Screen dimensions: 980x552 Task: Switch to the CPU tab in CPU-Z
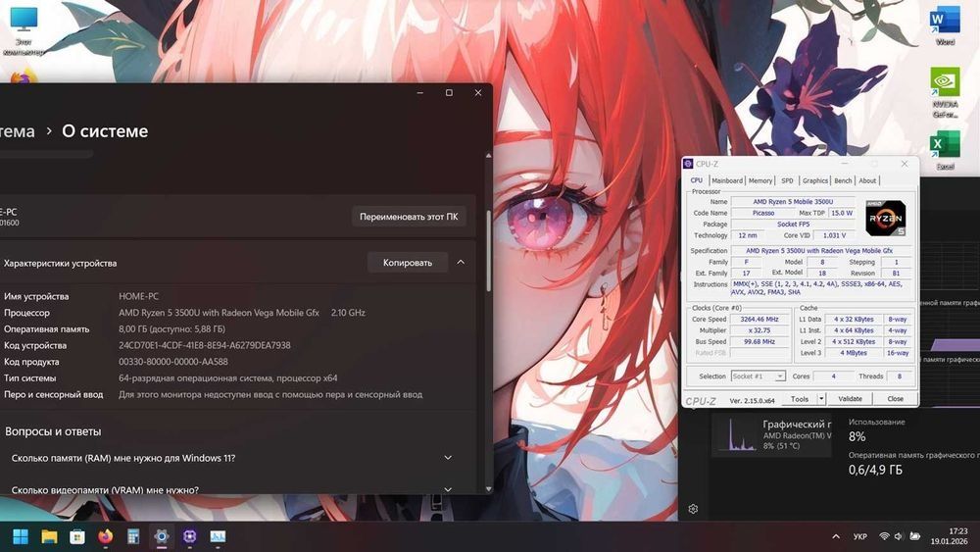tap(696, 180)
